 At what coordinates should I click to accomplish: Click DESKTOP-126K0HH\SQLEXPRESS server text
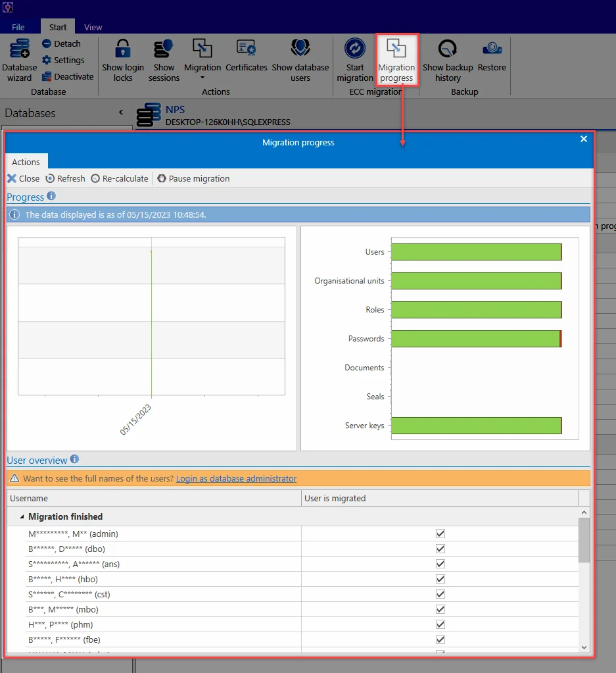tap(227, 122)
